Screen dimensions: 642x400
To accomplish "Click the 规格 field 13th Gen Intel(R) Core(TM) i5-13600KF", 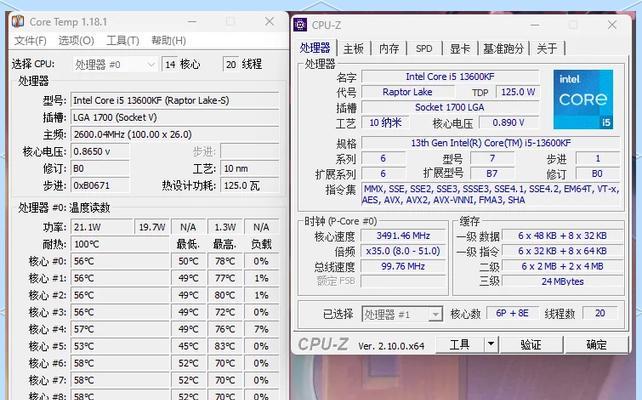I will pos(491,143).
